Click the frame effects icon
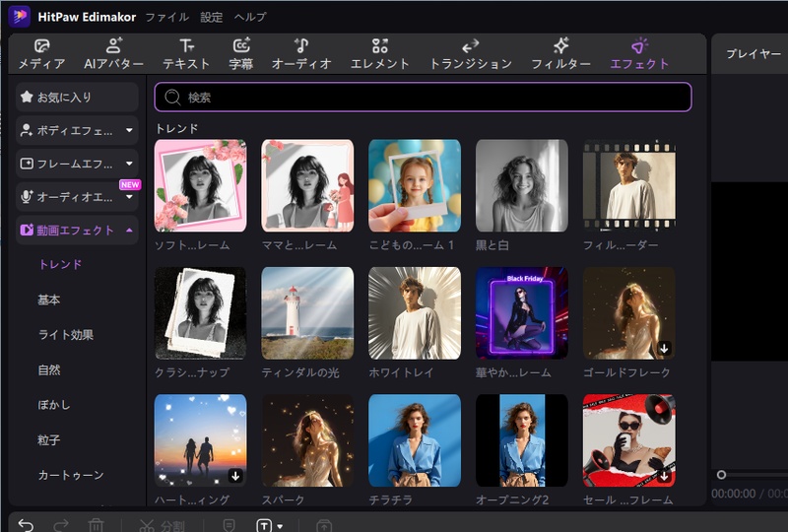The height and width of the screenshot is (532, 788). pyautogui.click(x=27, y=164)
